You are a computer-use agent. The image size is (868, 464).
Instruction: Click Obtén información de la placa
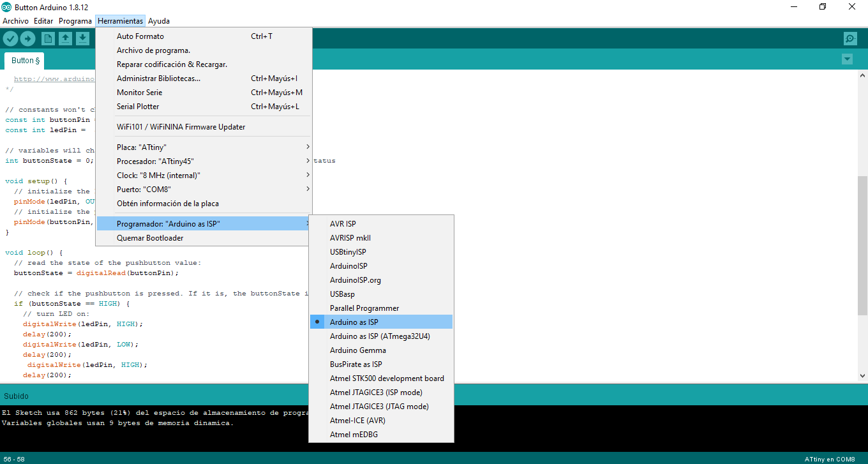[x=204, y=204]
